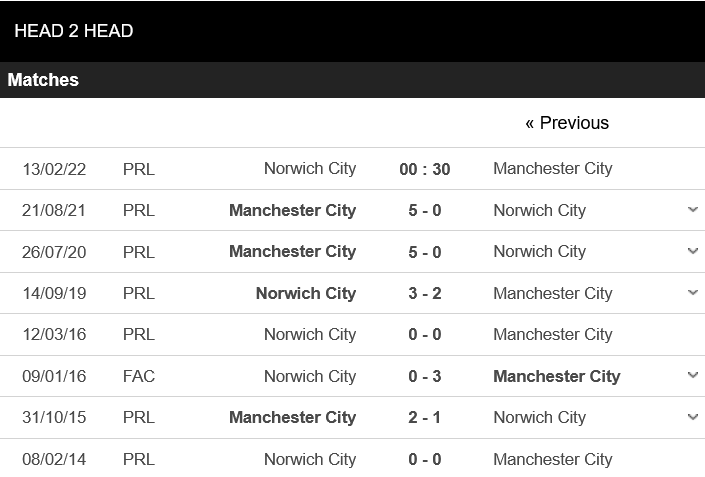
Task: Open the 00 : 30 kickoff time match
Action: (x=424, y=169)
